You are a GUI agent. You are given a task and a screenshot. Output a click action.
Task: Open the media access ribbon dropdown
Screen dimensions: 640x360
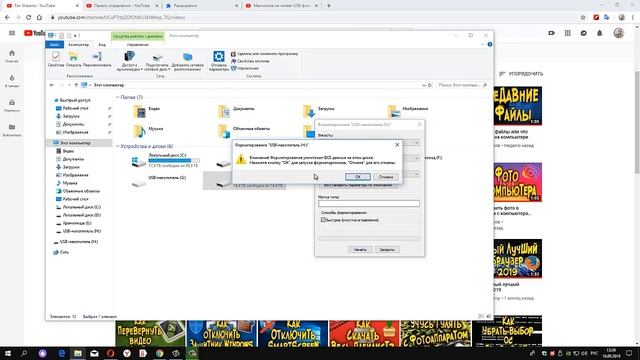point(129,61)
